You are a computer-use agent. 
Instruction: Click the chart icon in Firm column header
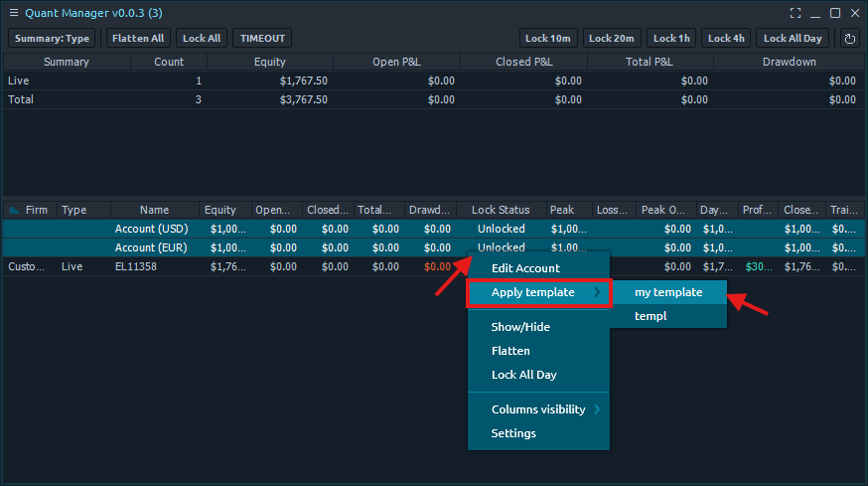pyautogui.click(x=14, y=210)
